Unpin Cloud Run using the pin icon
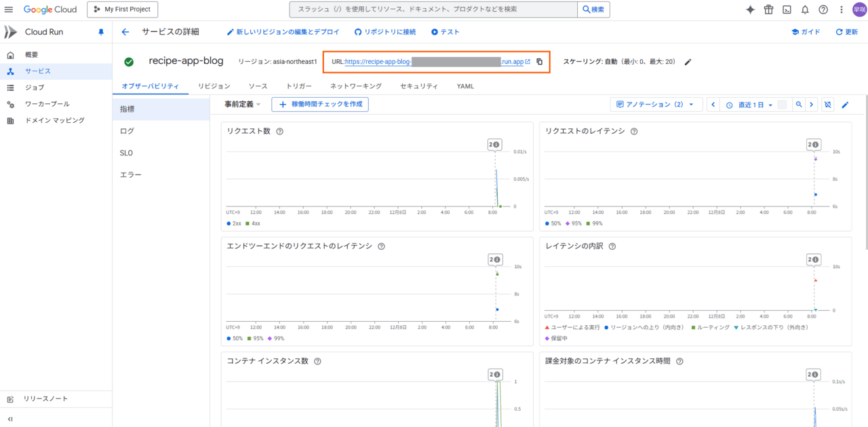868x427 pixels. 102,32
